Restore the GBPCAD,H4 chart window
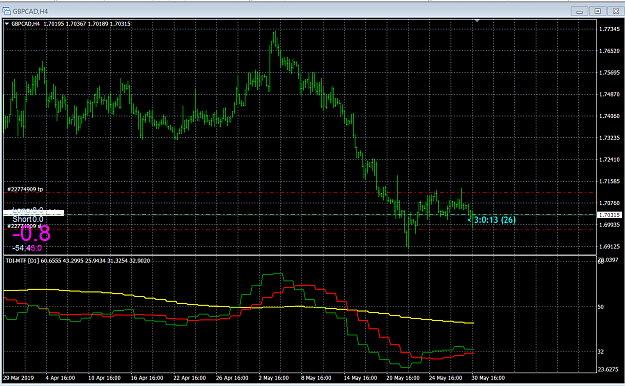 (x=597, y=11)
